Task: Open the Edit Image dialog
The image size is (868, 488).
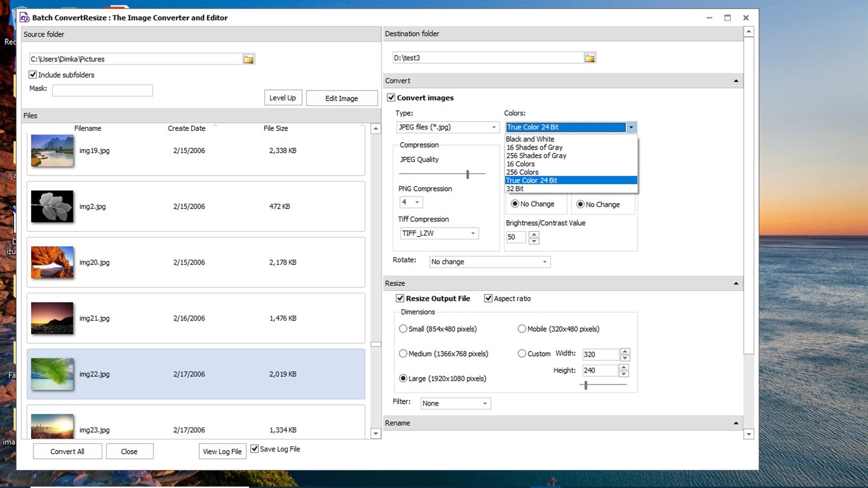Action: point(342,97)
